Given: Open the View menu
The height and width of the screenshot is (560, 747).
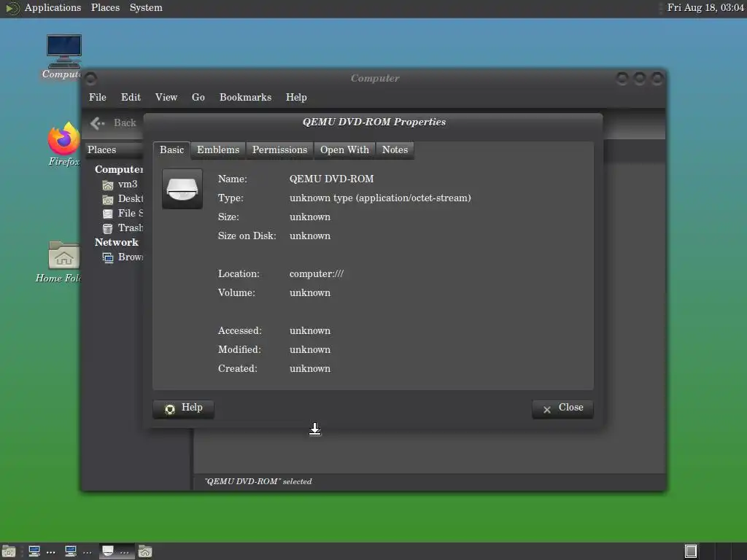Looking at the screenshot, I should [166, 97].
